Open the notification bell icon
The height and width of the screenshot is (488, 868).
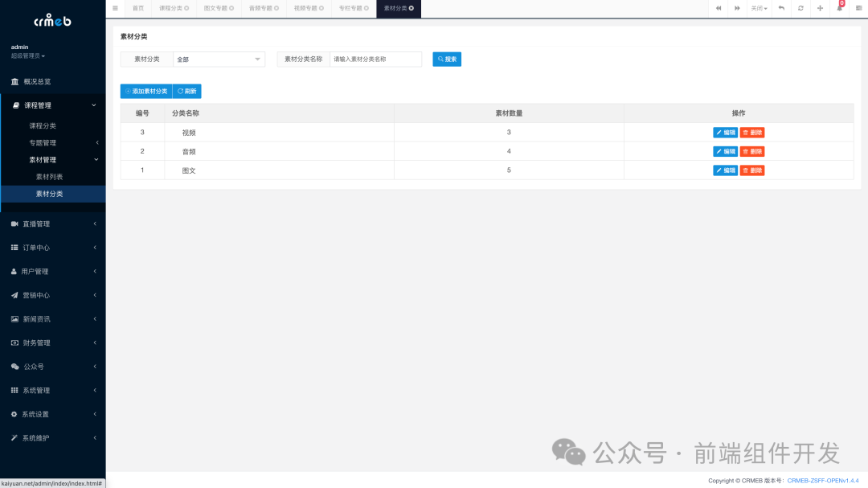pyautogui.click(x=839, y=8)
